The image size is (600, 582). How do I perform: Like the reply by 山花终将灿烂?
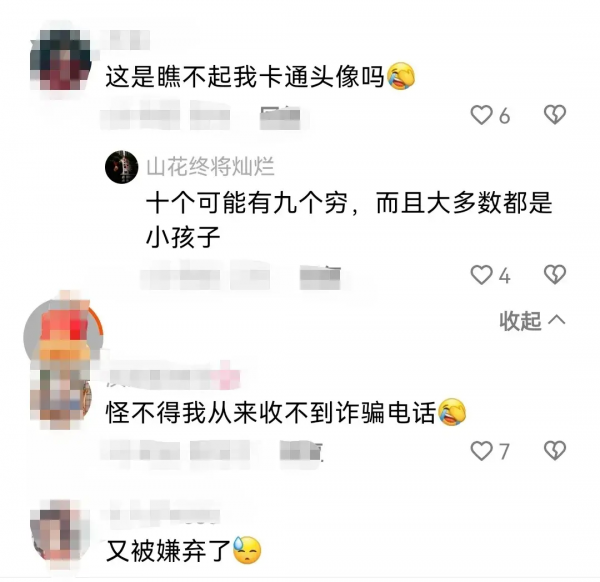481,275
